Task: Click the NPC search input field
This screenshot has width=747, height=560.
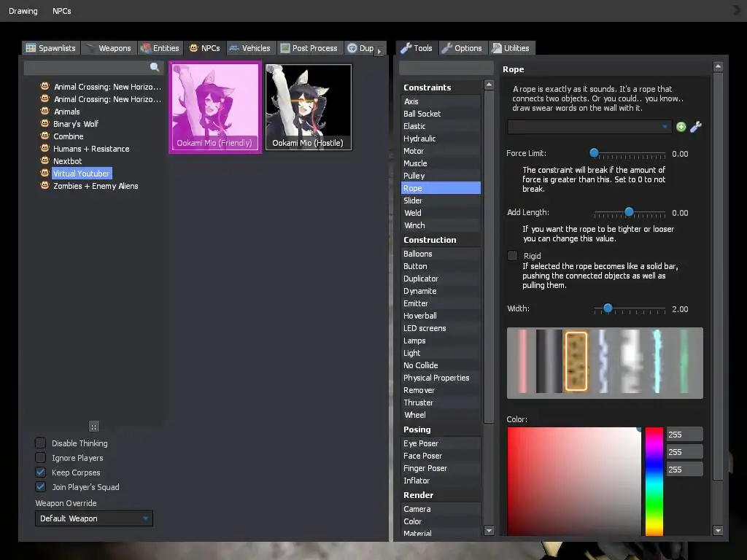Action: [x=93, y=68]
